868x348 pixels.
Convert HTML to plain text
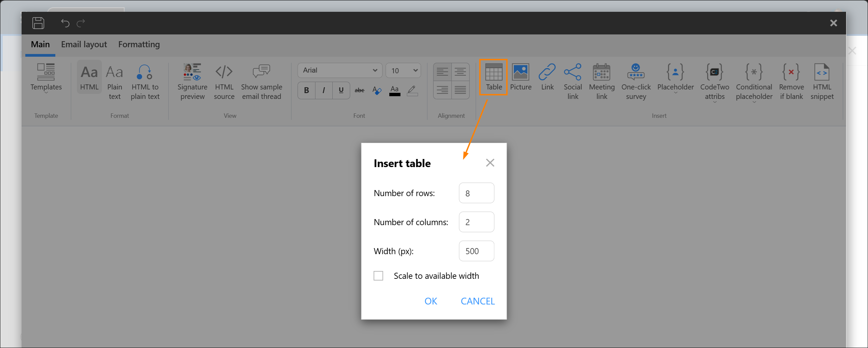click(x=145, y=82)
